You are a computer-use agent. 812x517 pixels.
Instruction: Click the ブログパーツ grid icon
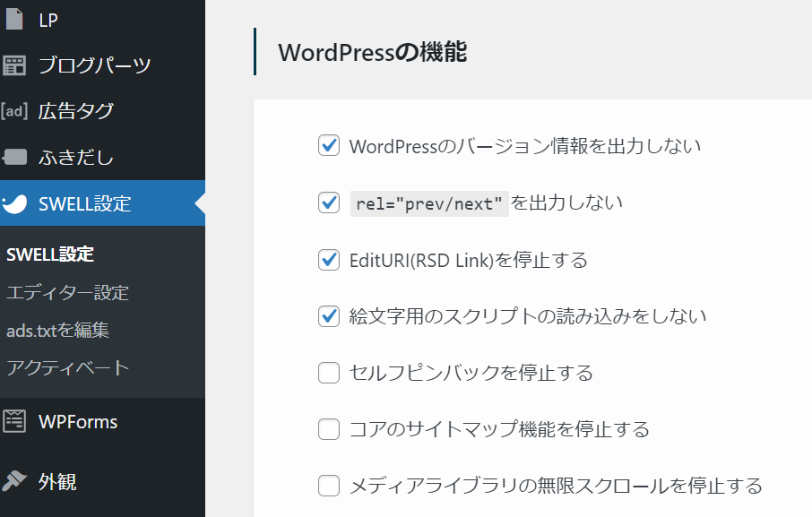14,65
